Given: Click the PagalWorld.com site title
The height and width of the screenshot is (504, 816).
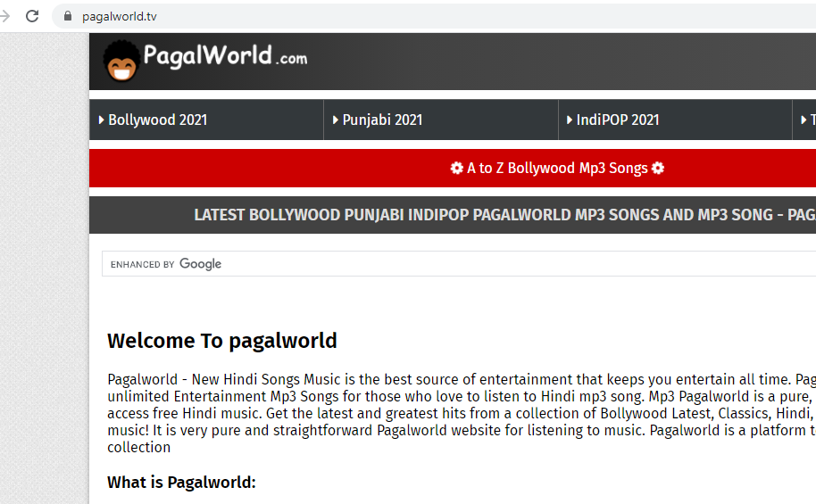Looking at the screenshot, I should 225,55.
